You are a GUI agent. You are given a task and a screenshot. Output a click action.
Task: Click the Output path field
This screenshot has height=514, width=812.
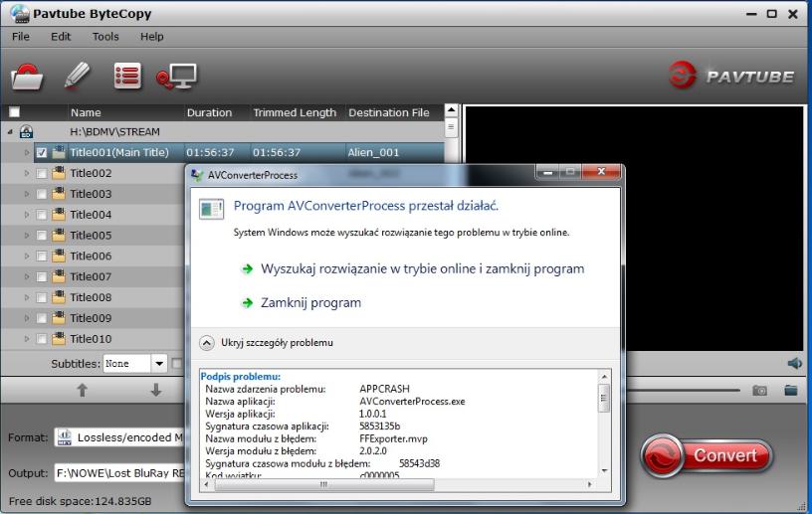pyautogui.click(x=119, y=472)
